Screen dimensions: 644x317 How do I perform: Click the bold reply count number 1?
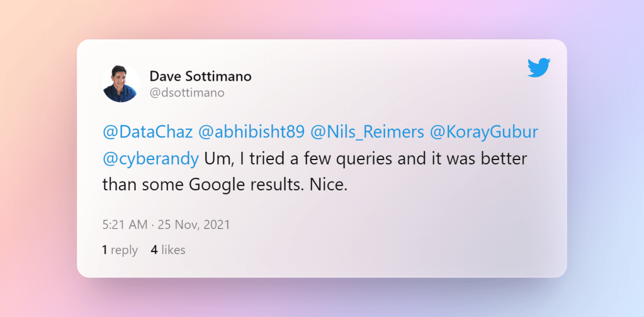105,250
